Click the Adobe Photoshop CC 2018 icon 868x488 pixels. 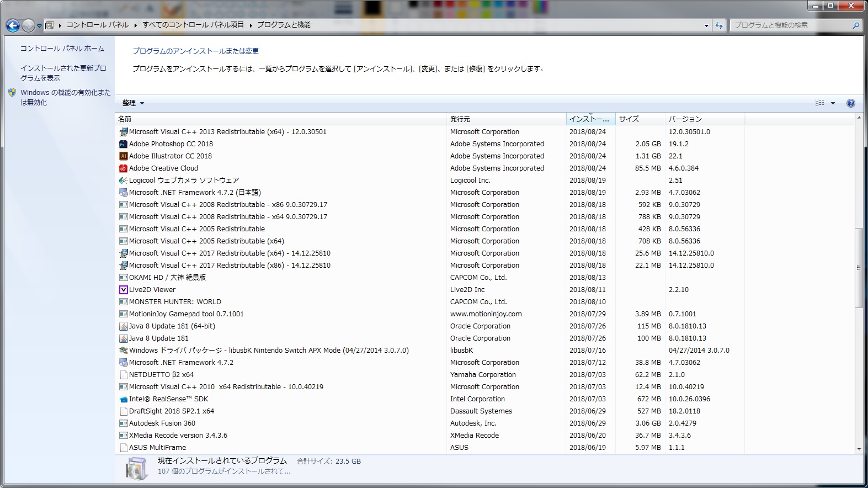124,144
